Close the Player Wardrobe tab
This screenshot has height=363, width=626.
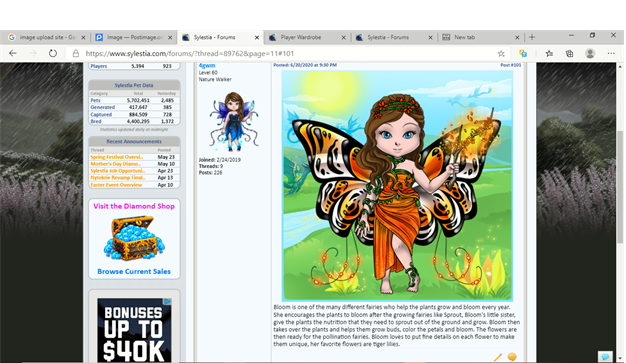pos(343,38)
